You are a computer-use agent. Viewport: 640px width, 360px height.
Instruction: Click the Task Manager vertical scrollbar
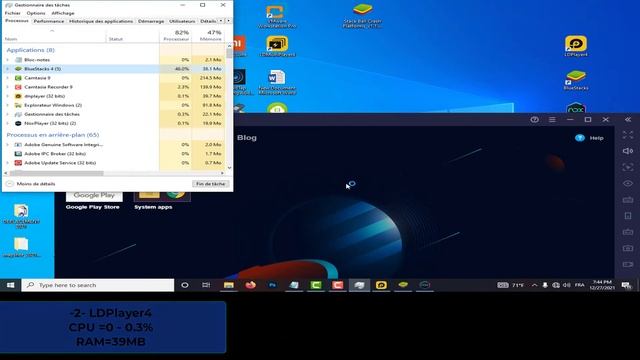(229, 53)
